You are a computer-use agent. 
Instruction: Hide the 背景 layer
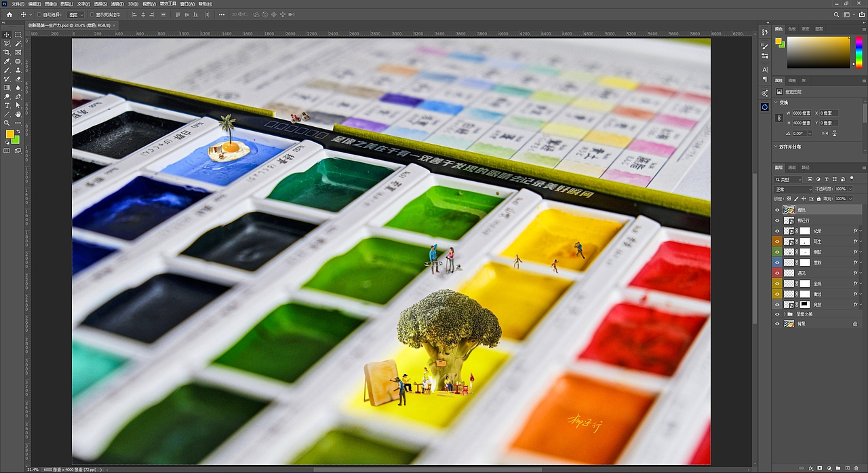[x=777, y=324]
